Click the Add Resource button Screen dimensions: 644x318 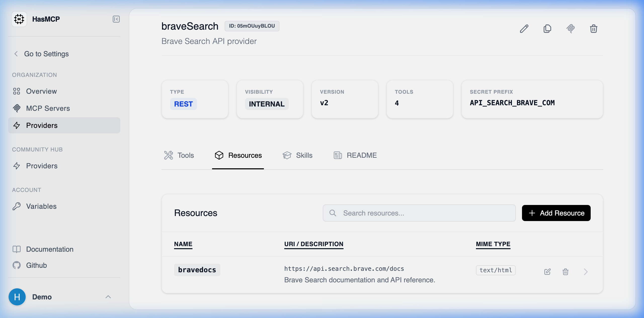[x=556, y=213]
